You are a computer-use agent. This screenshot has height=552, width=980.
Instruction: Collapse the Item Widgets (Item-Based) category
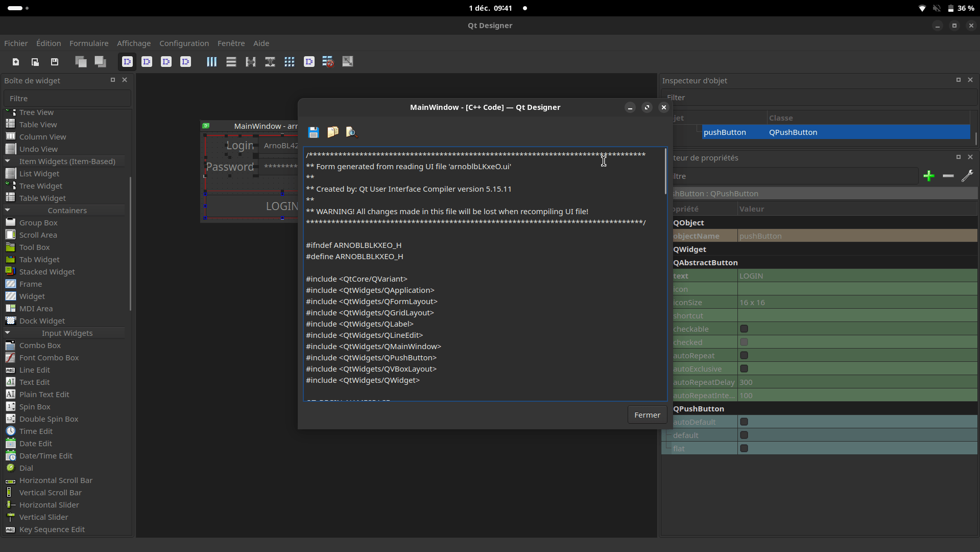(8, 162)
